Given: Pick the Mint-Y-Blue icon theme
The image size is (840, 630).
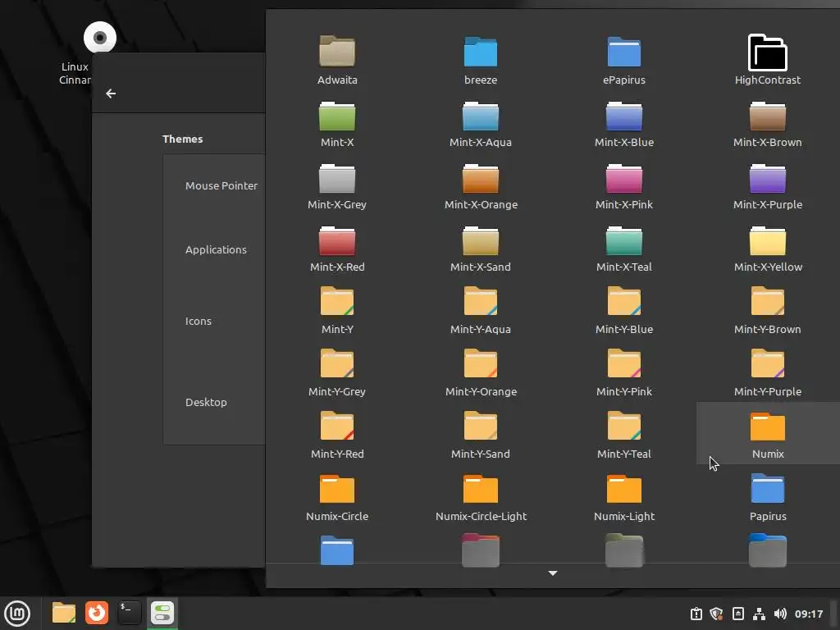Looking at the screenshot, I should tap(624, 309).
